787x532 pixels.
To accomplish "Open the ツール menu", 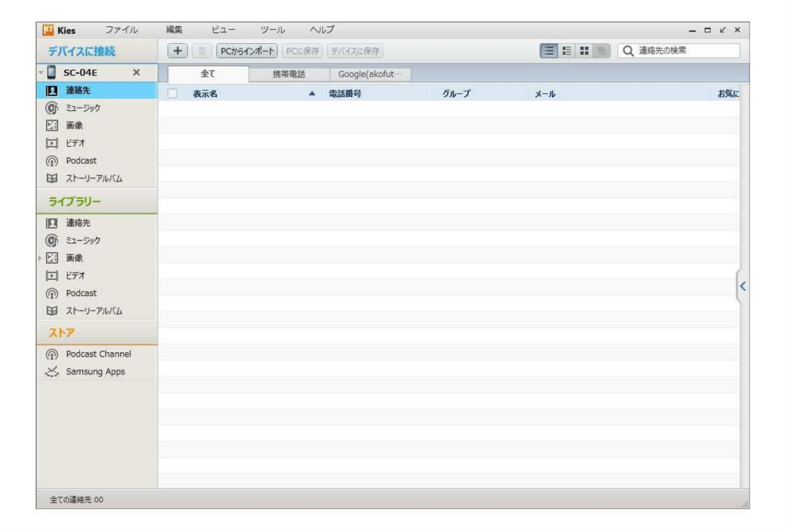I will 273,30.
